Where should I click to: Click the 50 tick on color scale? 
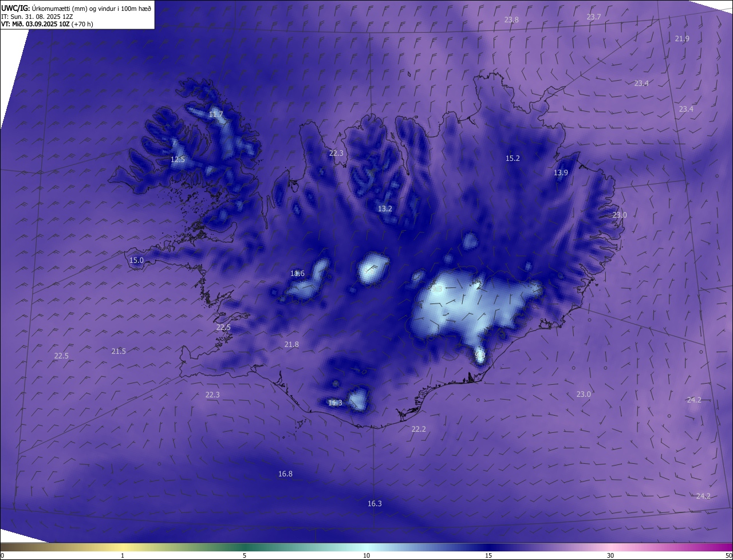point(728,555)
